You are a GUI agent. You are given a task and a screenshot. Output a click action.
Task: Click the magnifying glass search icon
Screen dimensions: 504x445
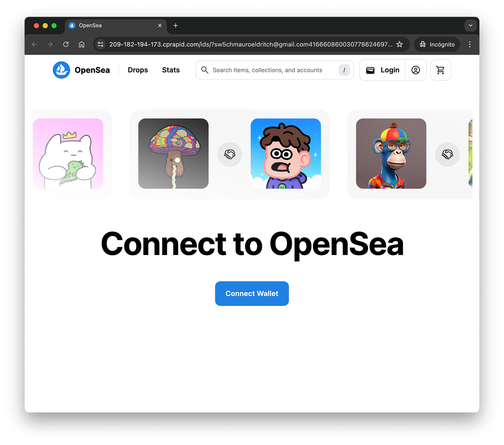pos(205,70)
